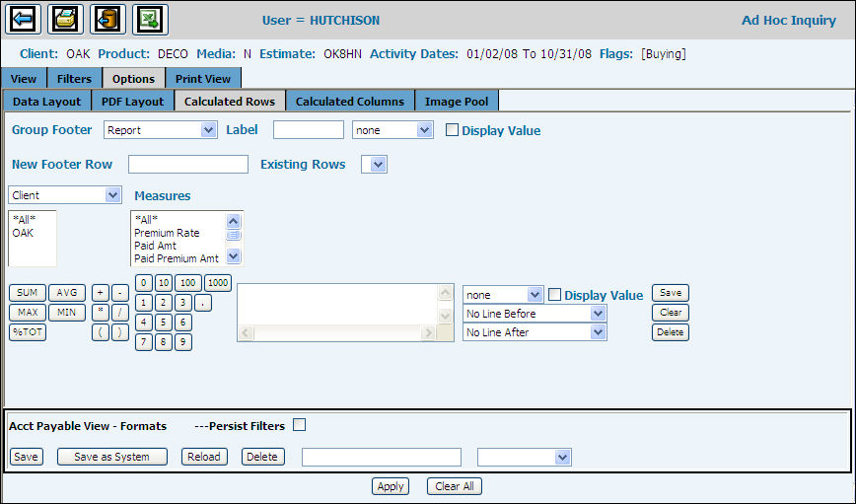Image resolution: width=856 pixels, height=504 pixels.
Task: Click the MIN function button
Action: coord(67,313)
